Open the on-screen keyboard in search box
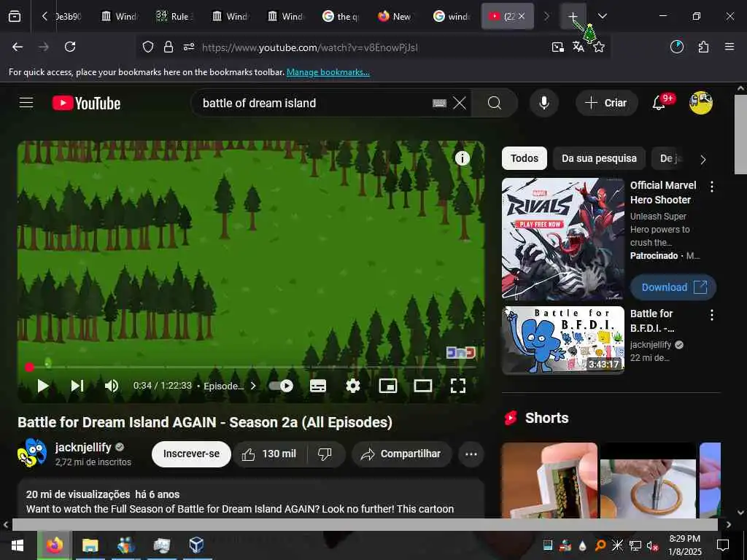The height and width of the screenshot is (560, 747). pyautogui.click(x=439, y=103)
